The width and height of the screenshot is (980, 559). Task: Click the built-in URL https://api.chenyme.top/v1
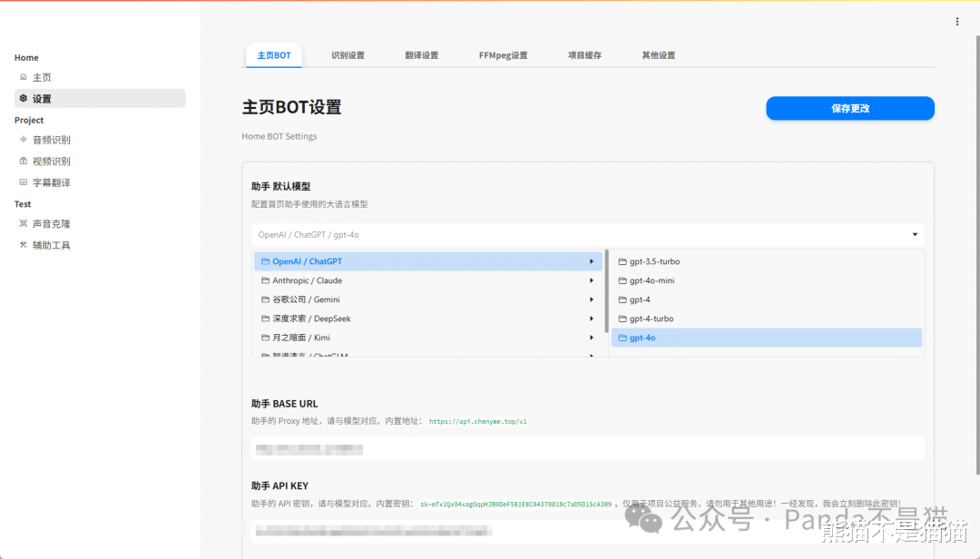(x=477, y=421)
